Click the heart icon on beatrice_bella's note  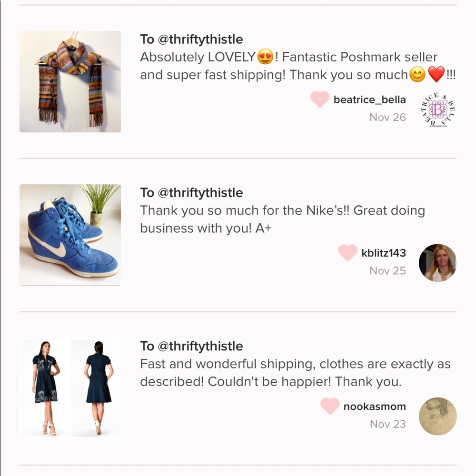319,100
